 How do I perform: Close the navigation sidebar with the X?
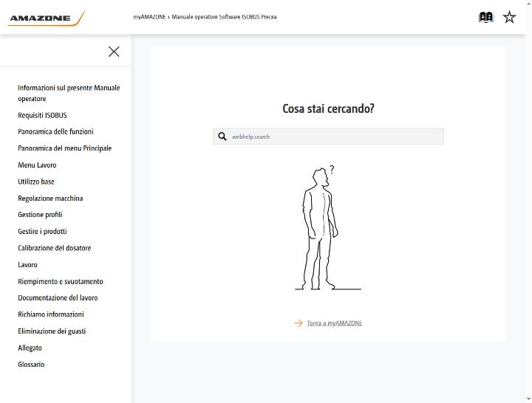coord(114,52)
